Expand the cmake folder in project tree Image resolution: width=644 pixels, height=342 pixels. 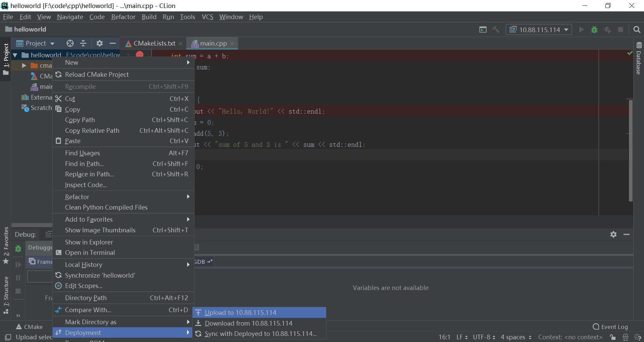pyautogui.click(x=24, y=65)
